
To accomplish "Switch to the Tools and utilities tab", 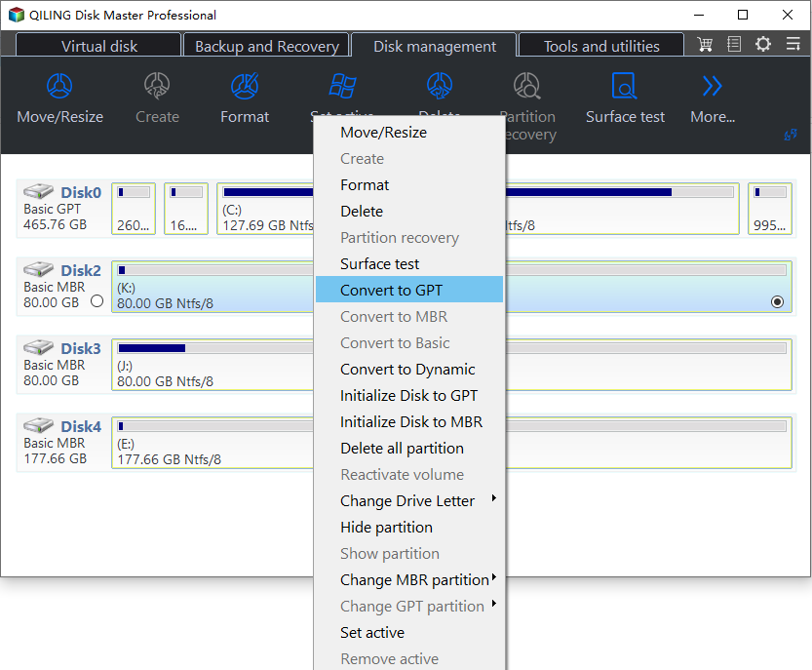I will point(601,46).
